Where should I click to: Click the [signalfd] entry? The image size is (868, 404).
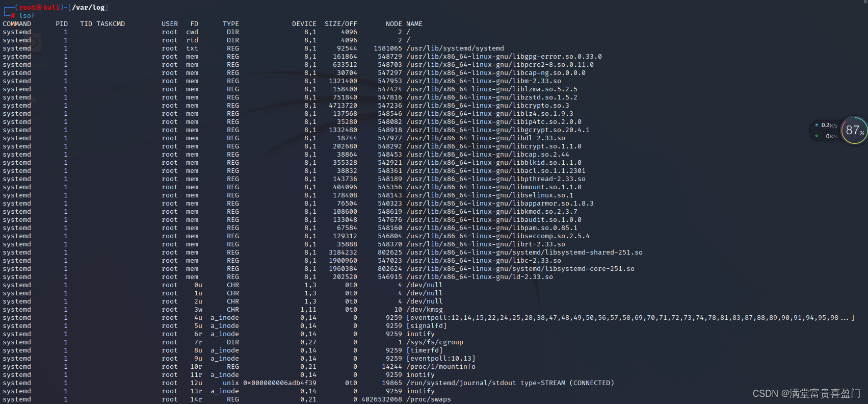click(427, 326)
